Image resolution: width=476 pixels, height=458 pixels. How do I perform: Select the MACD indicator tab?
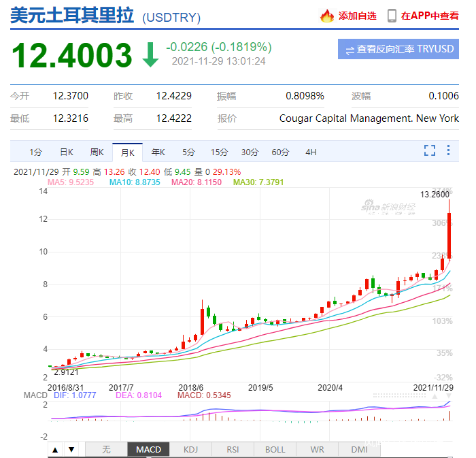point(148,450)
